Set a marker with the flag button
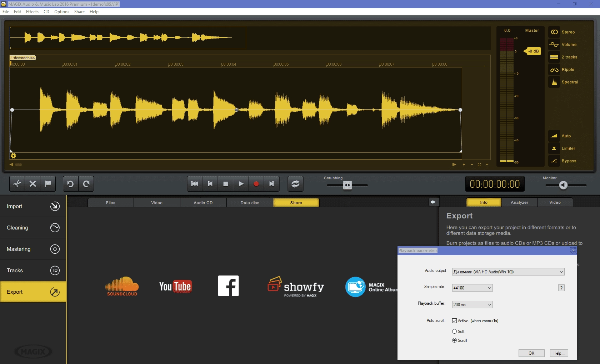The width and height of the screenshot is (600, 364). click(x=48, y=184)
